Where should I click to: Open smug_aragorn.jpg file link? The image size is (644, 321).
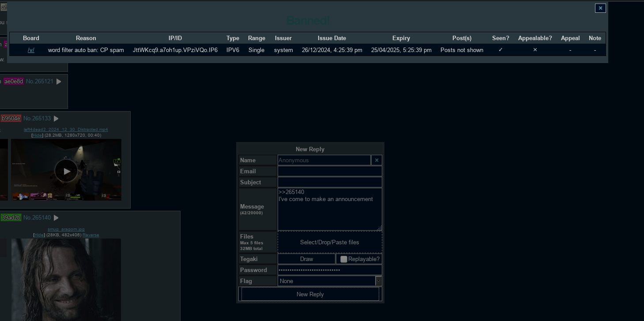66,229
